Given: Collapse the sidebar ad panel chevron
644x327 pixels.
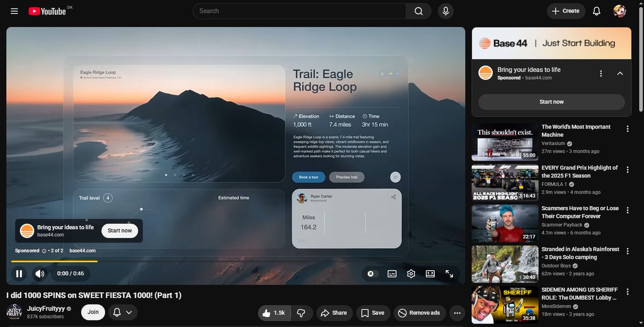Looking at the screenshot, I should 620,73.
